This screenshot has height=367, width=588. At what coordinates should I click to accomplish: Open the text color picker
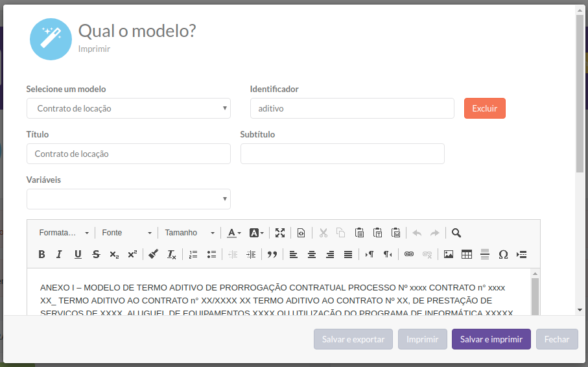(234, 233)
